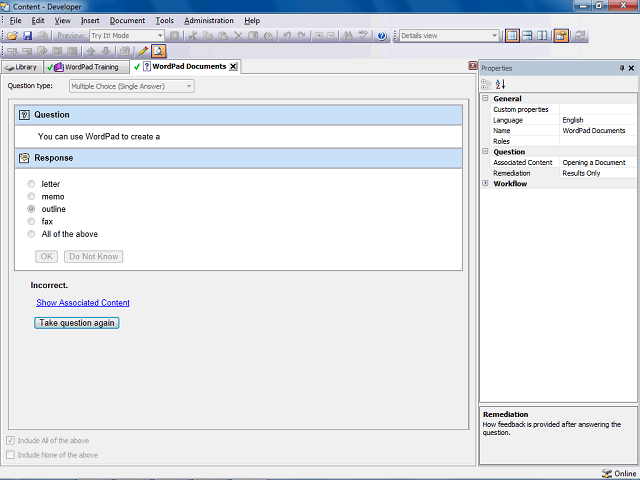Screen dimensions: 640x480
Task: Select the vertical split layout icon
Action: [x=542, y=36]
